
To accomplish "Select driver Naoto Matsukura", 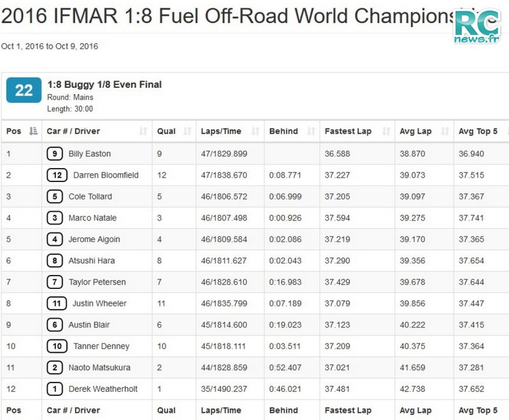I will point(99,367).
